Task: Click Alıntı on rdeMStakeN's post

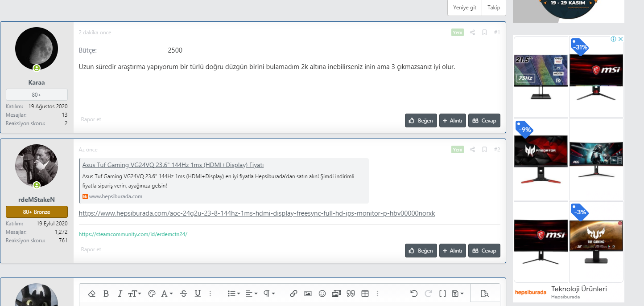Action: point(453,251)
